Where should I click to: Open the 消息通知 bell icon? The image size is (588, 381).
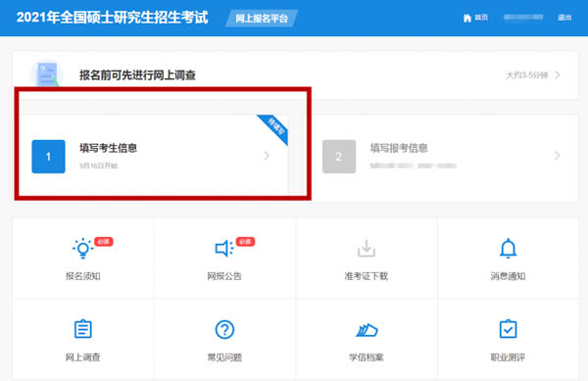tap(508, 249)
